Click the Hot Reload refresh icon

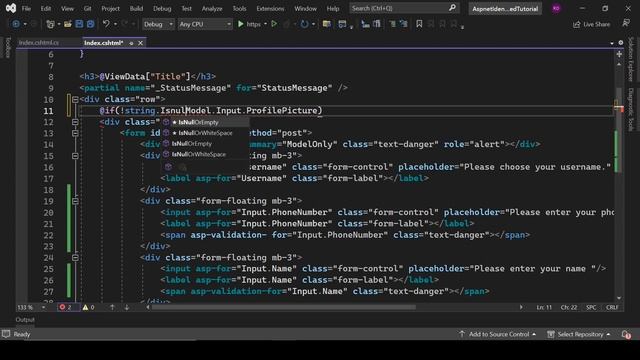coord(304,24)
